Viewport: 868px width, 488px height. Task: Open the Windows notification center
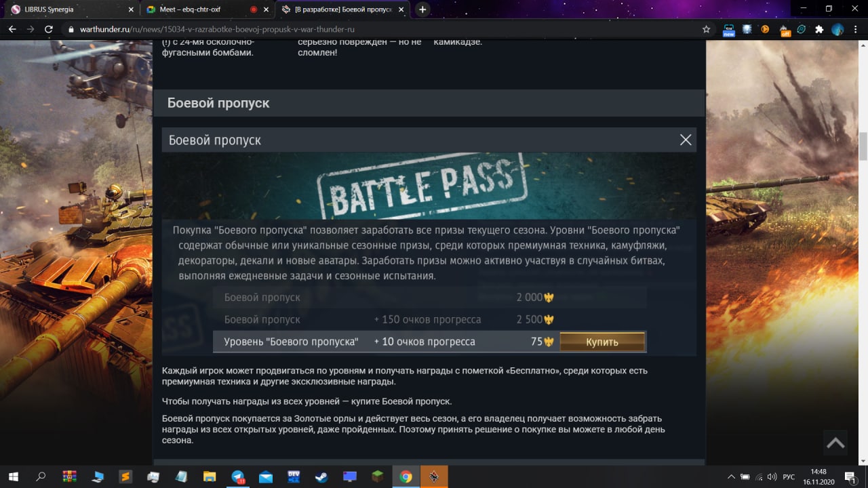[x=850, y=476]
